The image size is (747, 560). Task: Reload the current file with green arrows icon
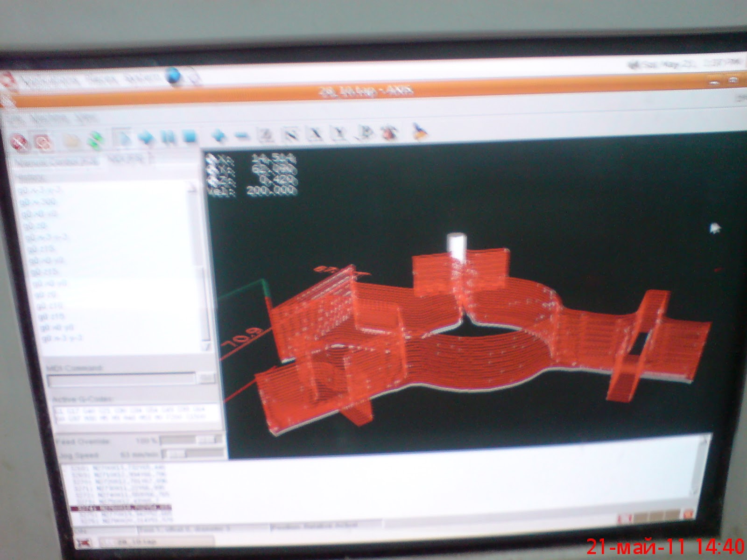[95, 140]
